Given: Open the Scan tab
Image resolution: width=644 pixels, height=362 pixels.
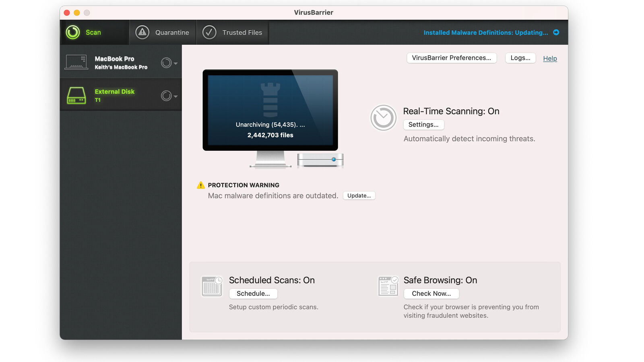Looking at the screenshot, I should (95, 32).
